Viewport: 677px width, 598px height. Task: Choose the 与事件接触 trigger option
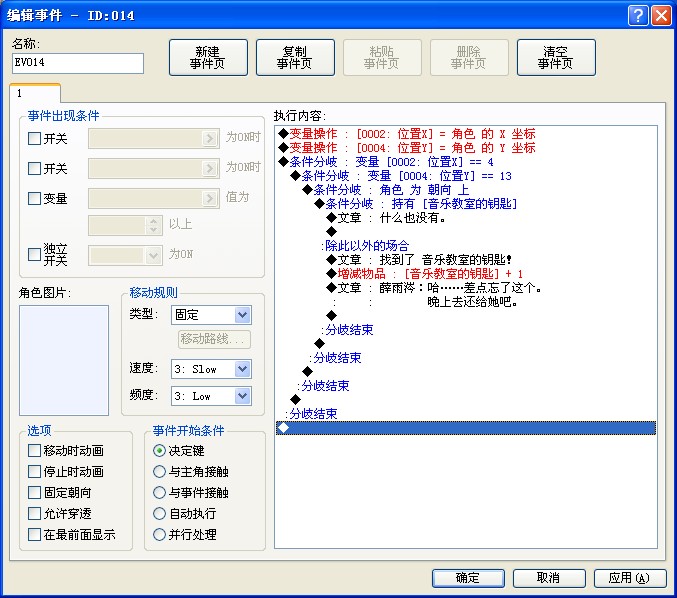click(x=159, y=493)
